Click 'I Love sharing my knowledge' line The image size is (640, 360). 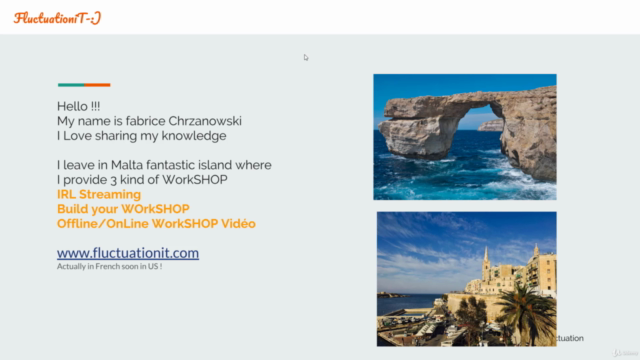tap(142, 136)
